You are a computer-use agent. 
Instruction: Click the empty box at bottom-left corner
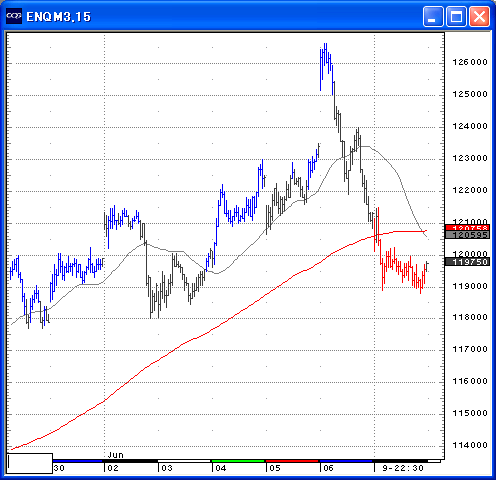pos(30,463)
